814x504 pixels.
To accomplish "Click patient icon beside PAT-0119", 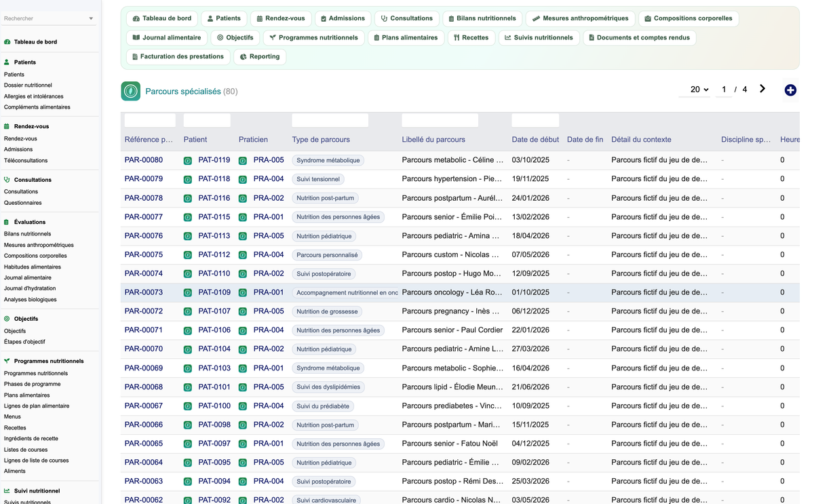I will coord(188,161).
